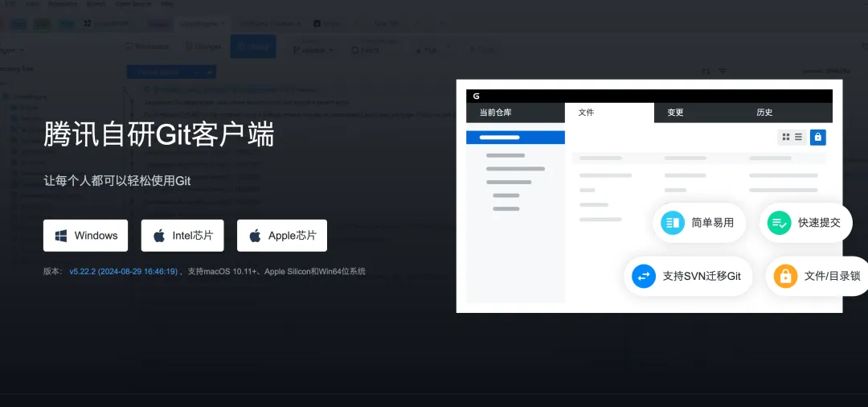This screenshot has height=407, width=868.
Task: Click the 当前仓库 header
Action: [x=495, y=113]
